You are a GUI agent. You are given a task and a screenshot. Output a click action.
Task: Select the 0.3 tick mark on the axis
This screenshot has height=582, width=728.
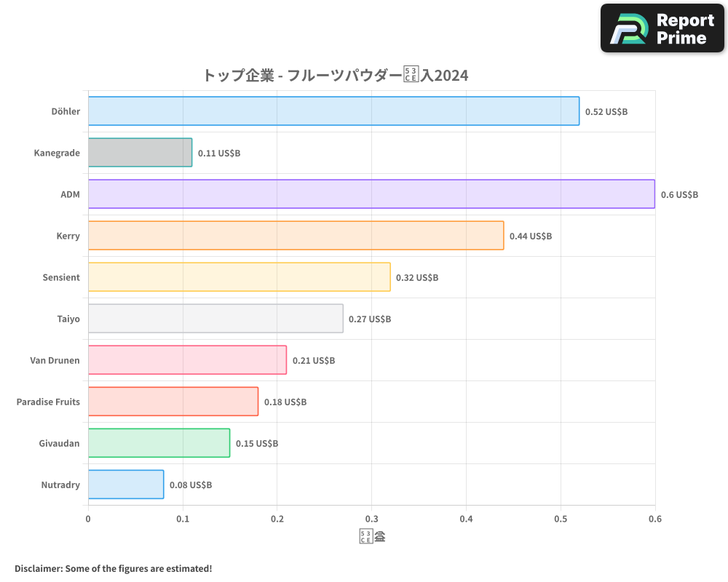click(x=372, y=518)
